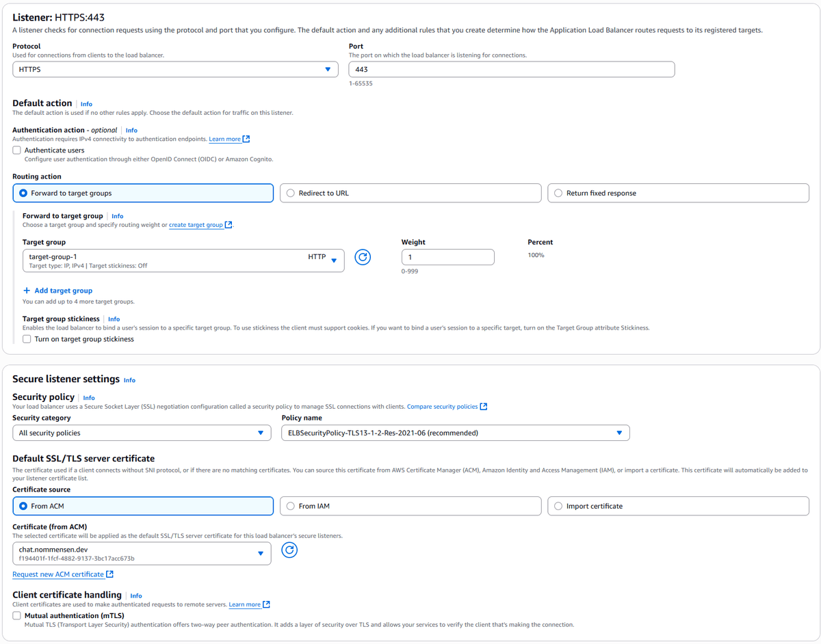Click the plus icon to add target group
Image resolution: width=821 pixels, height=644 pixels.
(x=27, y=291)
